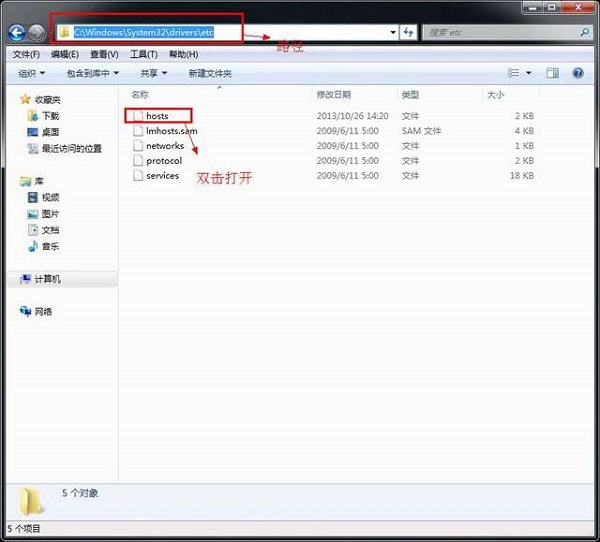Select the networks file
This screenshot has width=600, height=542.
[x=165, y=146]
